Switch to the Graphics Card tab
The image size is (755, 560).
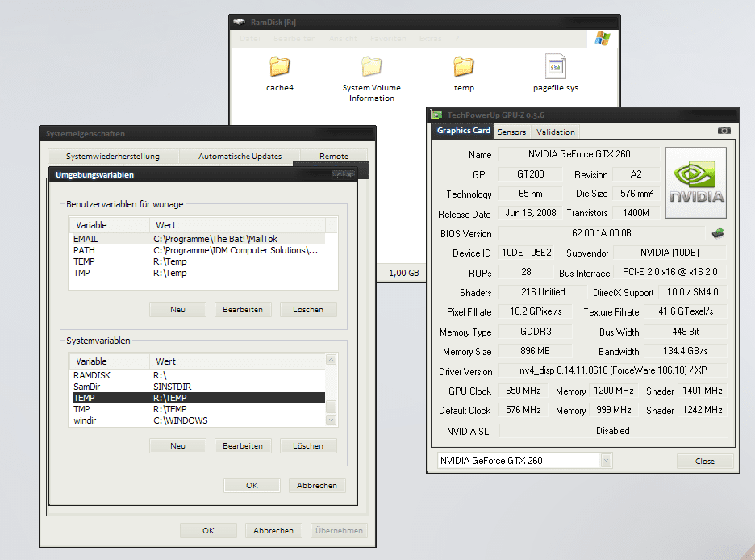tap(463, 131)
